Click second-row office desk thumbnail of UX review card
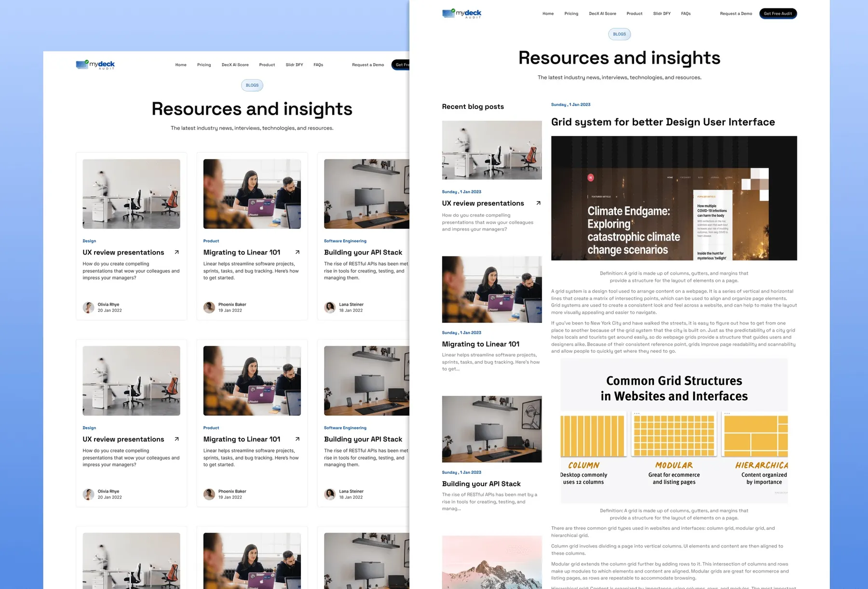 131,381
